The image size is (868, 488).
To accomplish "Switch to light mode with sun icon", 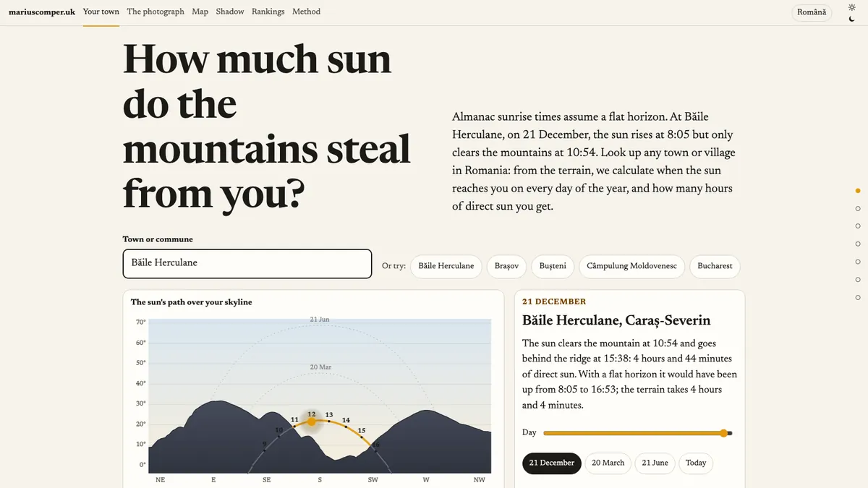I will (851, 7).
